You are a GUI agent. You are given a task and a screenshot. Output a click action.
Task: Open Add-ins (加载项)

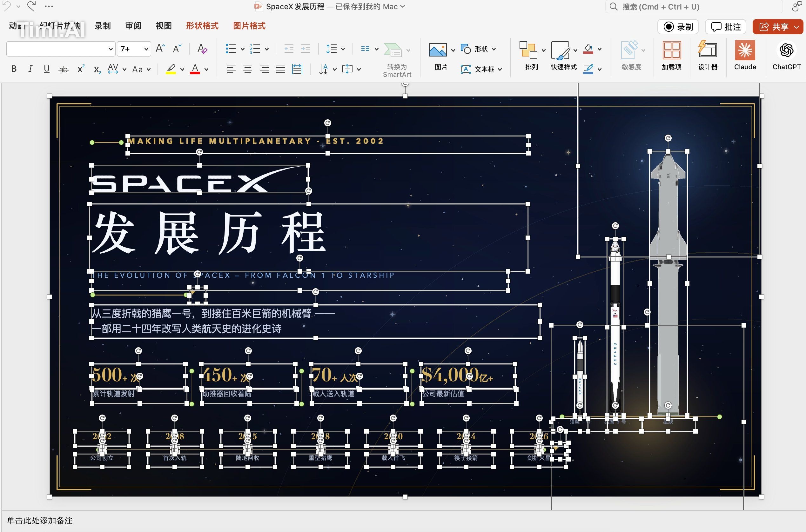(671, 56)
